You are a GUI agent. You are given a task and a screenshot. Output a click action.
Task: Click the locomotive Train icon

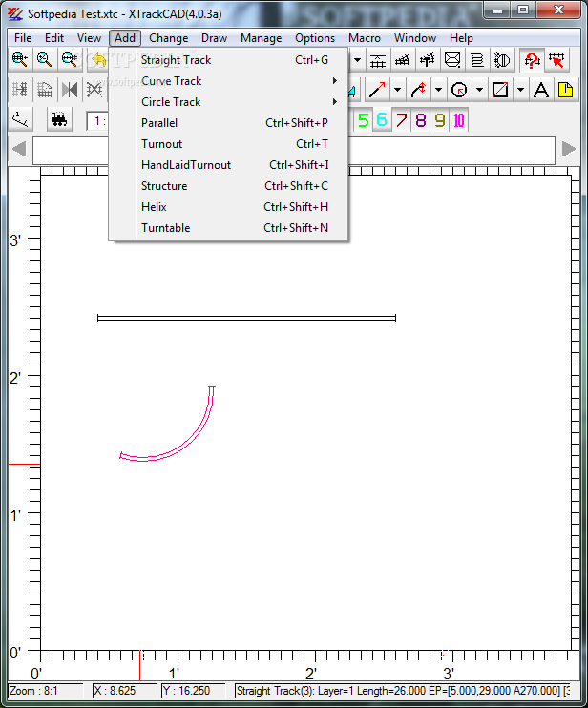click(59, 119)
